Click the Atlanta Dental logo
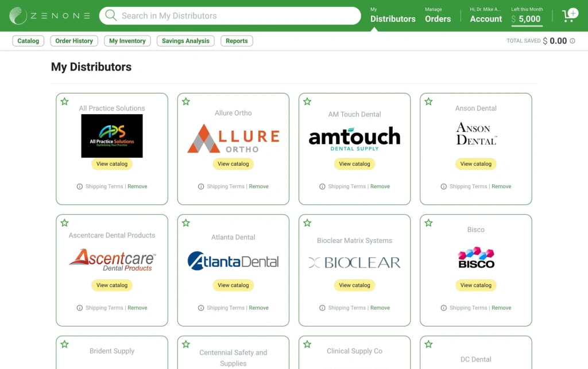 [233, 261]
